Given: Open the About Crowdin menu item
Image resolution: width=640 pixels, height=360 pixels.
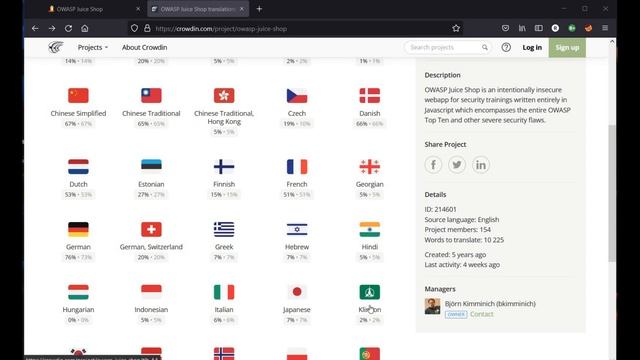Looking at the screenshot, I should point(144,47).
